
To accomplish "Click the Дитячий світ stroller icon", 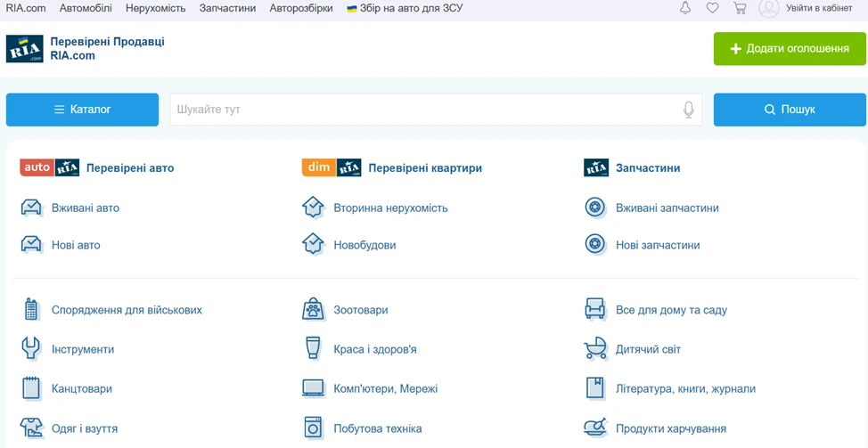I will point(594,349).
